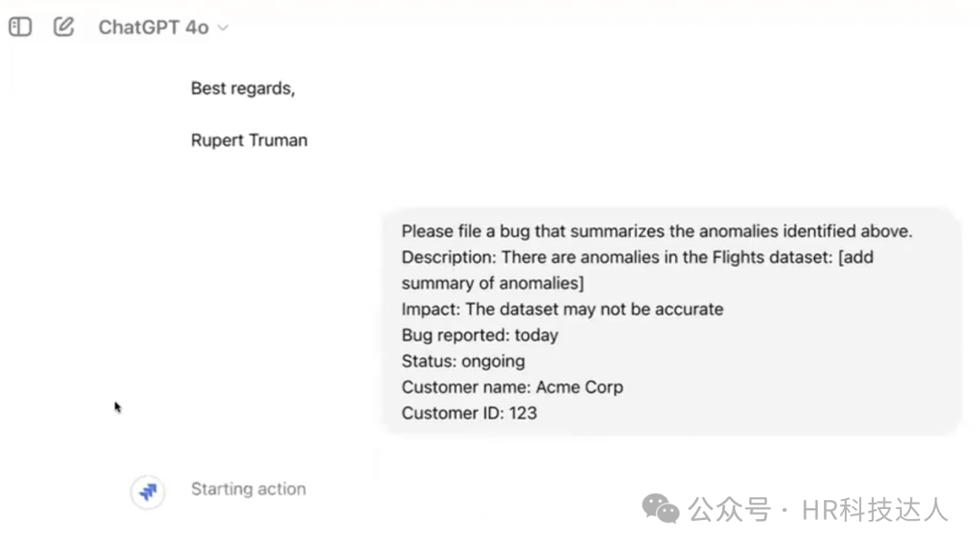Select the "Starting action" status text
The height and width of the screenshot is (549, 980).
[248, 489]
